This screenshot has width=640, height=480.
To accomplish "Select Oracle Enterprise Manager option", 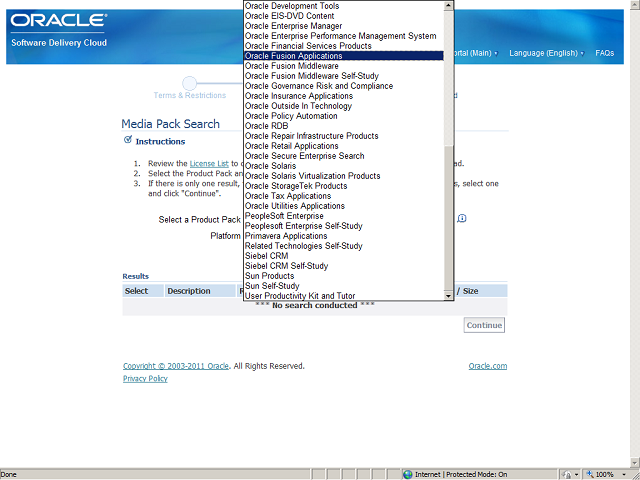I will (344, 26).
